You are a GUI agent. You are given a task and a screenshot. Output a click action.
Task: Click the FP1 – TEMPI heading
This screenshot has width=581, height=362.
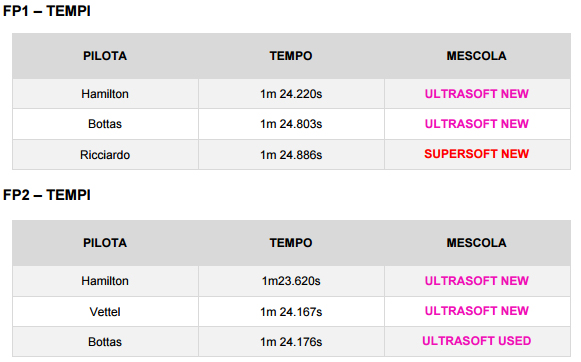[x=47, y=11]
